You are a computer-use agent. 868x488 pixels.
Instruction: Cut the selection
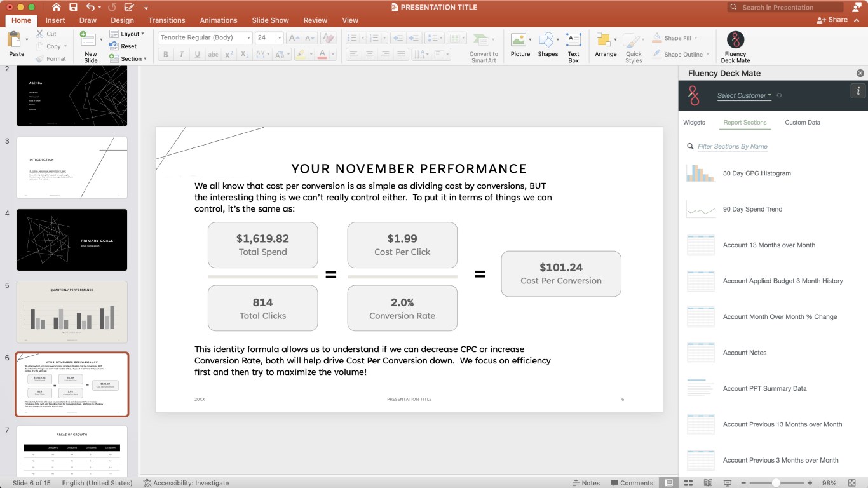point(46,34)
